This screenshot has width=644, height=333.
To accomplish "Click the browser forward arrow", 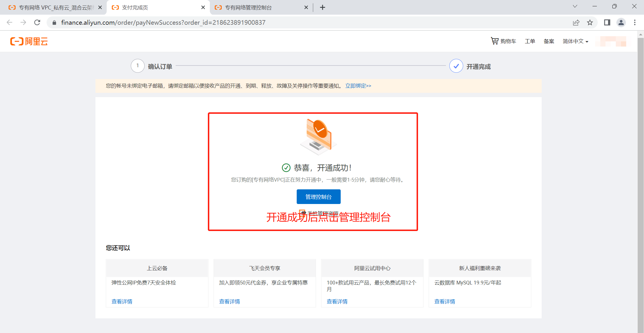I will pyautogui.click(x=23, y=22).
